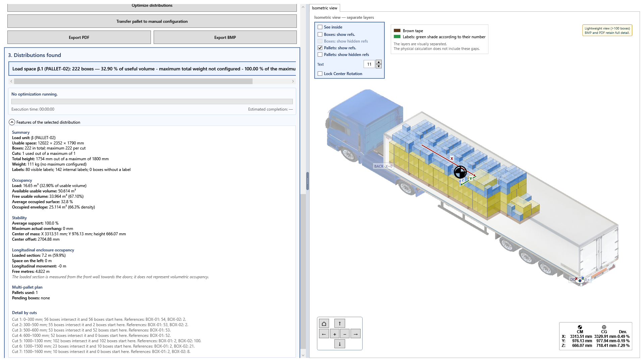The width and height of the screenshot is (644, 362).
Task: Click Longitudinal enclosure occupancy heading
Action: 43,250
